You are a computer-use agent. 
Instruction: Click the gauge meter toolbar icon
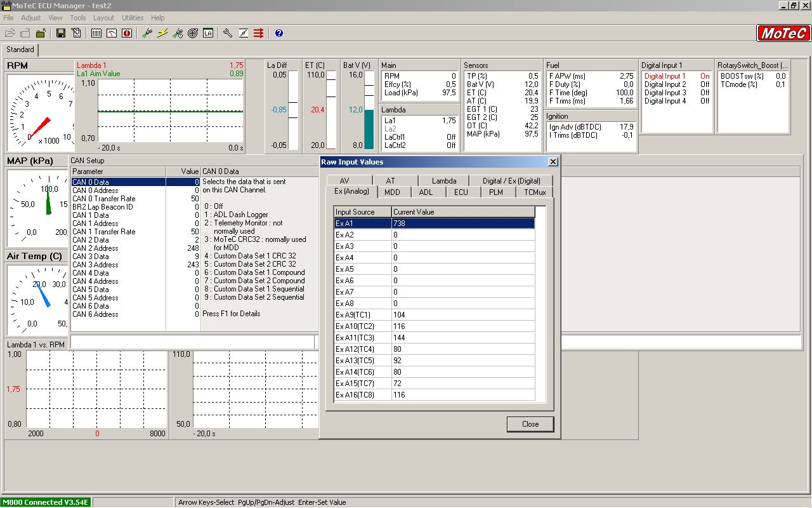112,33
